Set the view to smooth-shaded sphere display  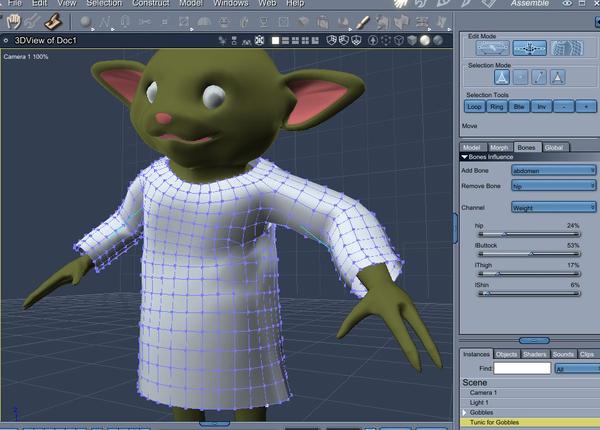pos(425,40)
